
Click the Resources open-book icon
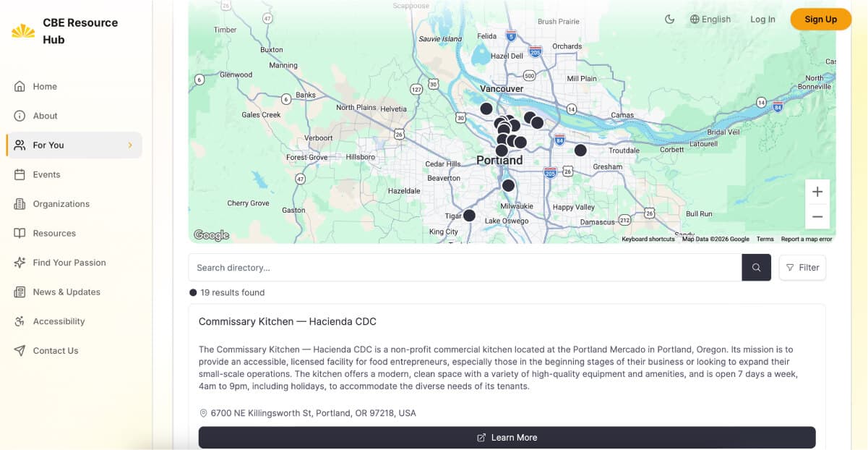20,233
